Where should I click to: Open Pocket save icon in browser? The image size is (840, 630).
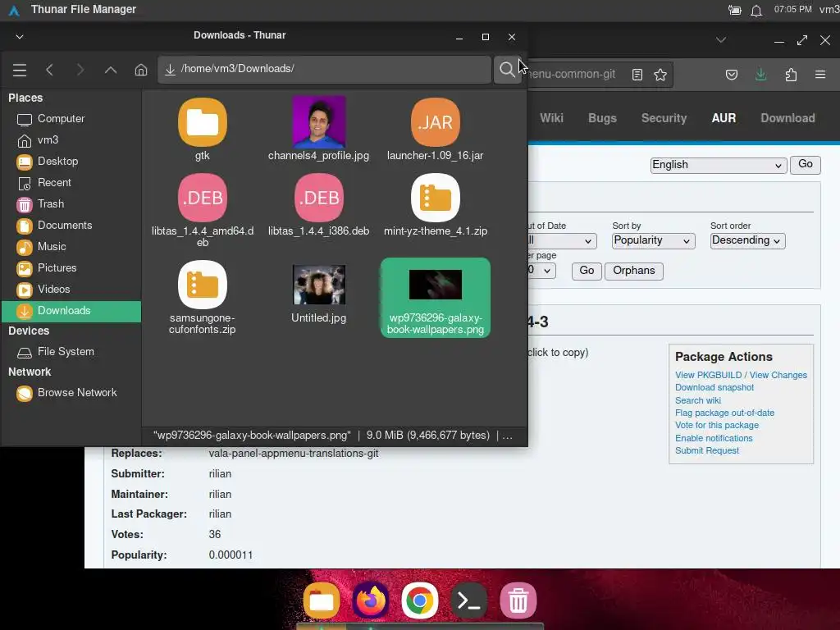click(731, 75)
